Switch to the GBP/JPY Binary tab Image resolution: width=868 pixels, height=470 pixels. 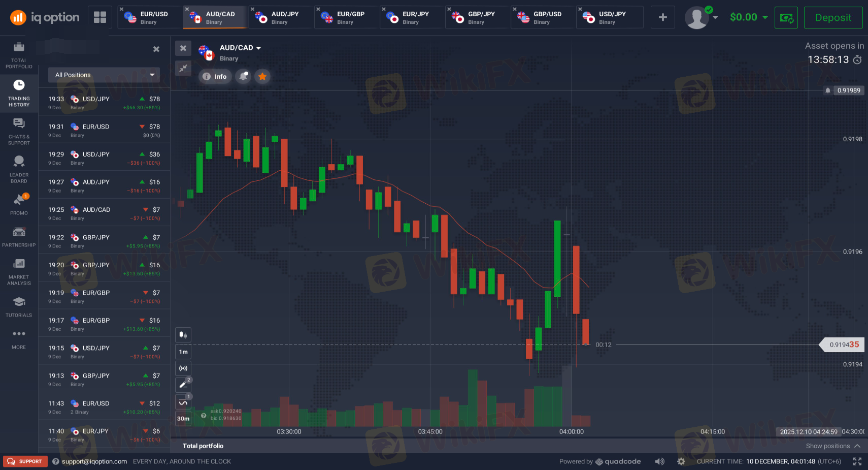coord(477,17)
